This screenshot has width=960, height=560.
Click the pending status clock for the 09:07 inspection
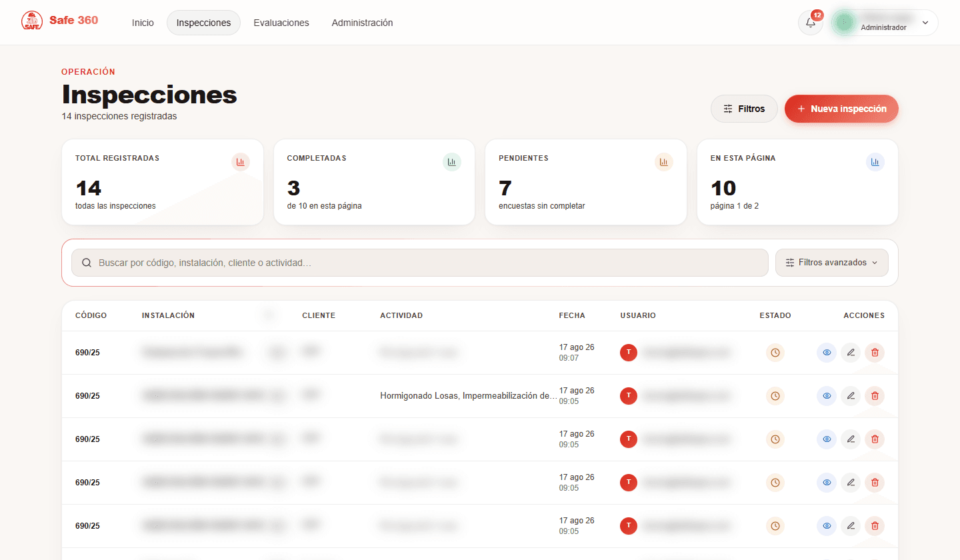(775, 353)
